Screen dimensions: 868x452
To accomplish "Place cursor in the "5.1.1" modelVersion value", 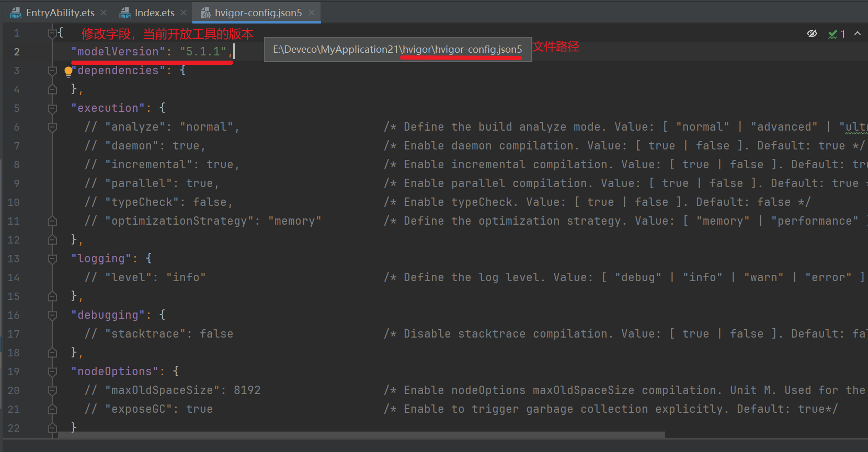I will click(203, 52).
